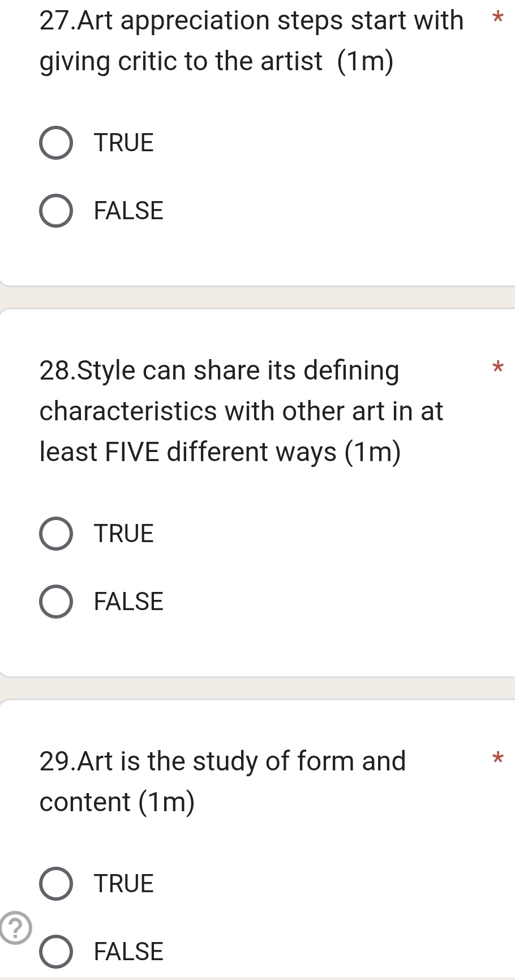Select TRUE radio button for question 27

(56, 143)
